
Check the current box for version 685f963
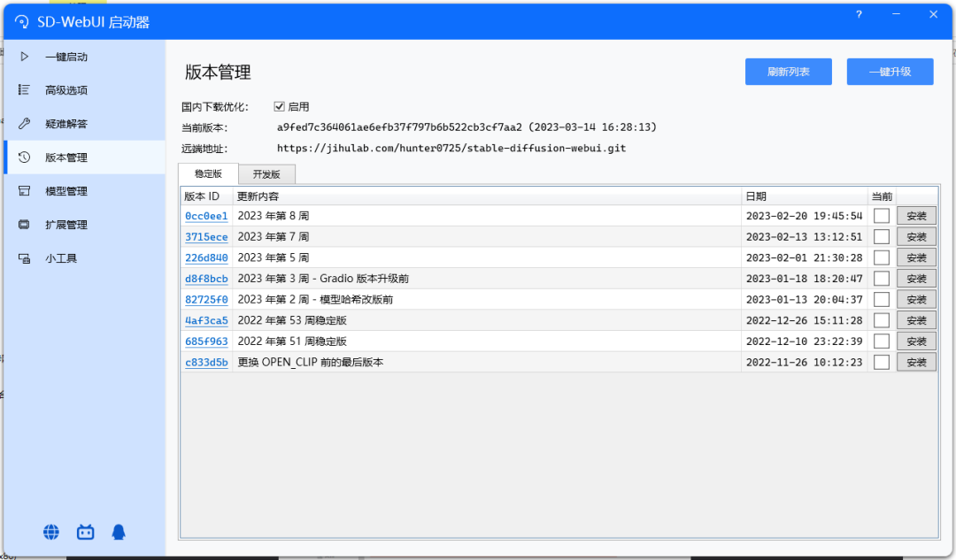pyautogui.click(x=882, y=341)
